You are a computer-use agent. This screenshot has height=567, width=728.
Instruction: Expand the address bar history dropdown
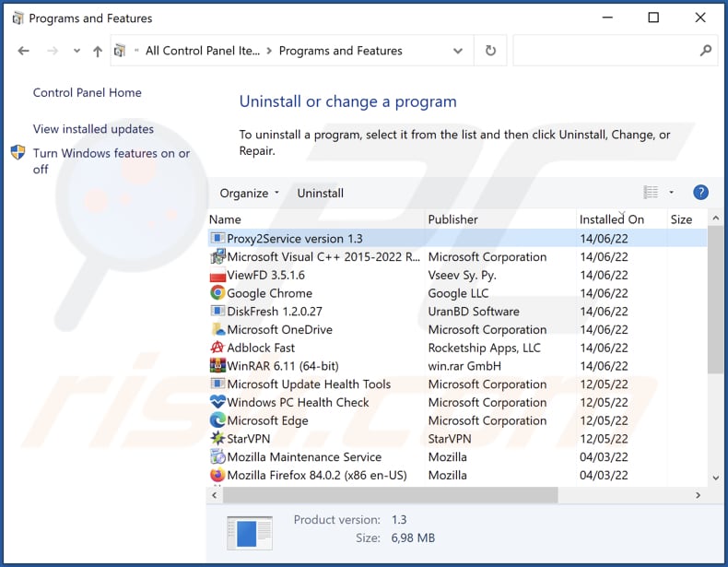(458, 51)
